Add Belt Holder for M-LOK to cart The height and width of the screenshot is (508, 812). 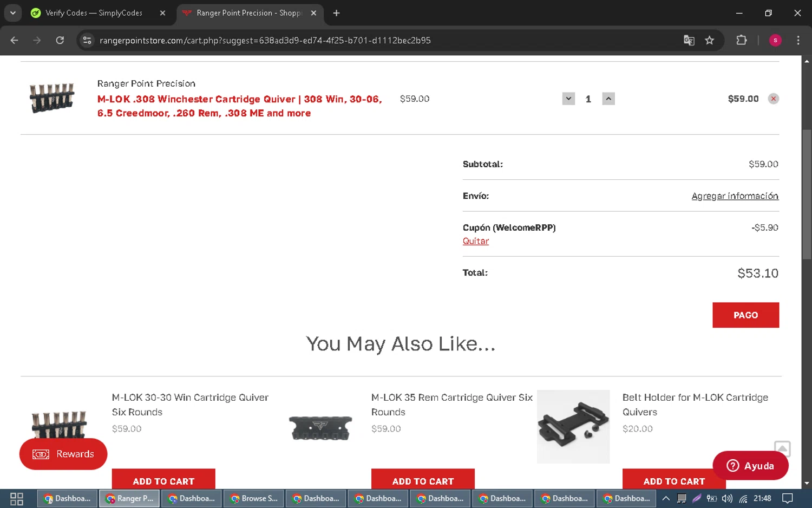point(674,480)
